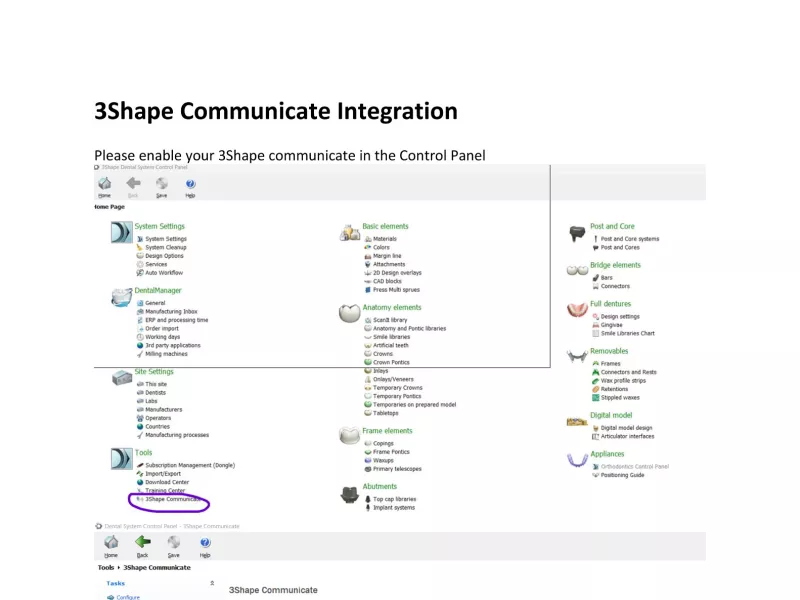Click Home icon in the Home Page toolbar
Viewport: 800px width, 600px height.
105,184
